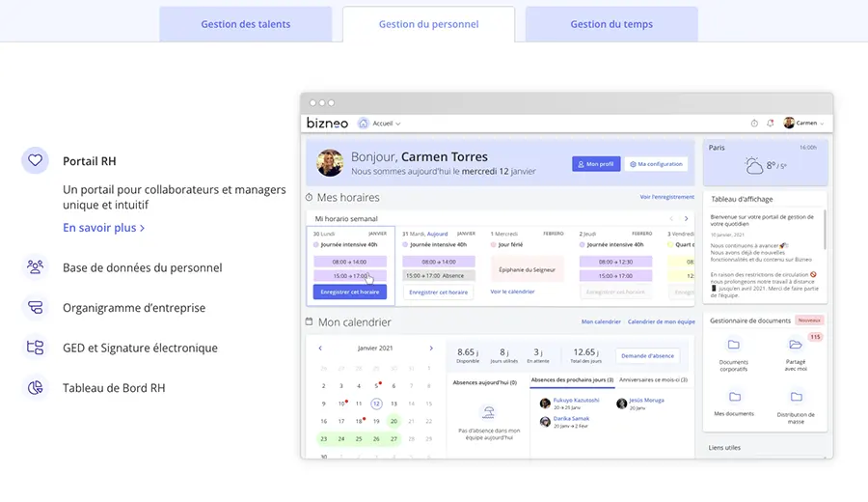This screenshot has width=868, height=502.
Task: Select Tableau de Bord RH item
Action: click(x=114, y=388)
